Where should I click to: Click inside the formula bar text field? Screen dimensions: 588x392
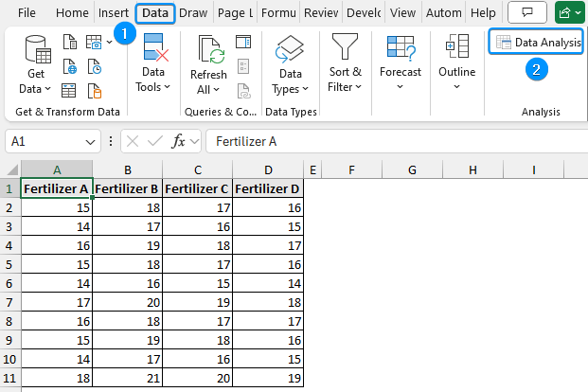pyautogui.click(x=379, y=141)
